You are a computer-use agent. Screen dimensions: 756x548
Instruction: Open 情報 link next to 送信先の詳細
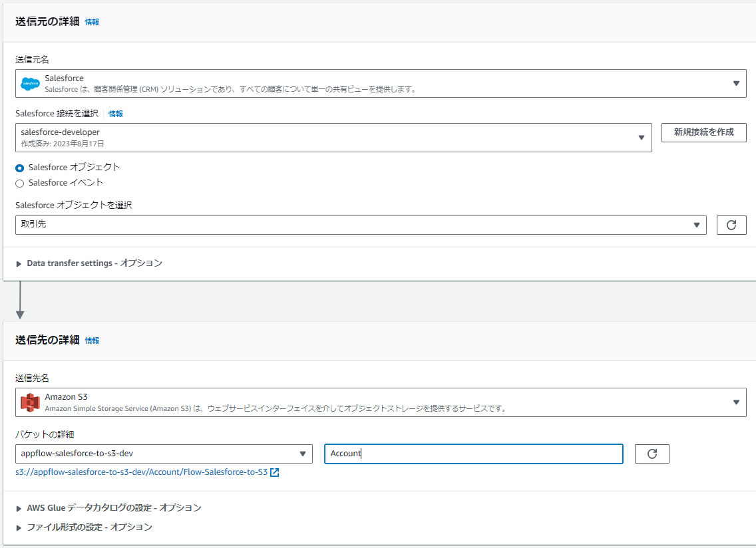coord(92,341)
